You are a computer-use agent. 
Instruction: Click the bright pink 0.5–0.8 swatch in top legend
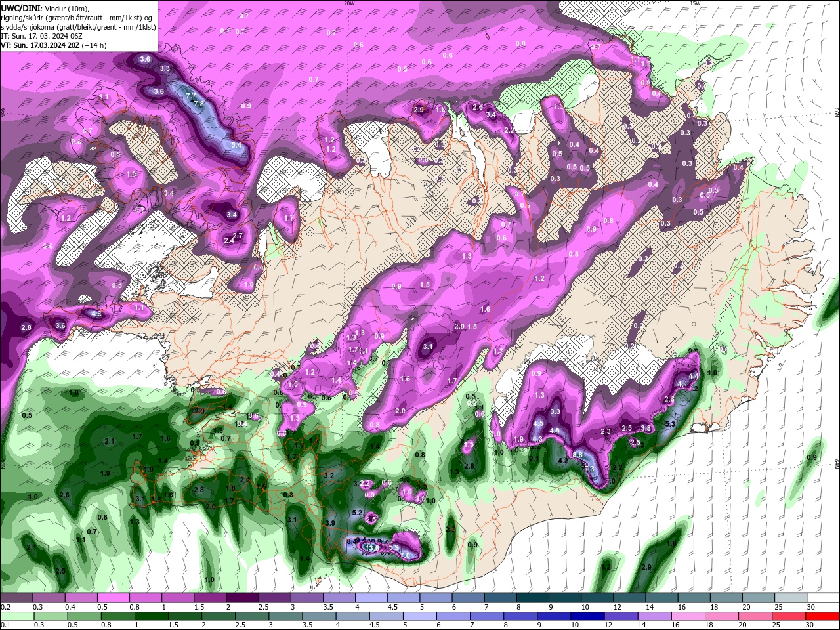pyautogui.click(x=115, y=598)
